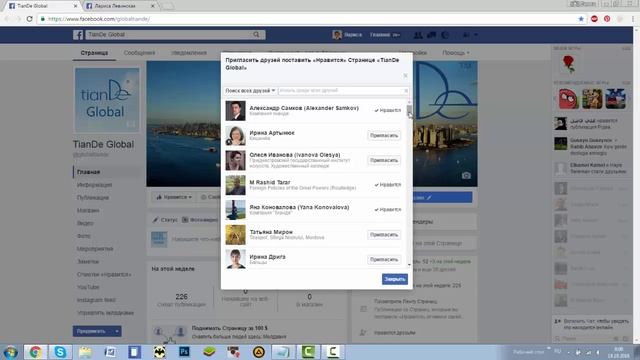Click the 'Продвигать' button in left sidebar

tap(93, 331)
